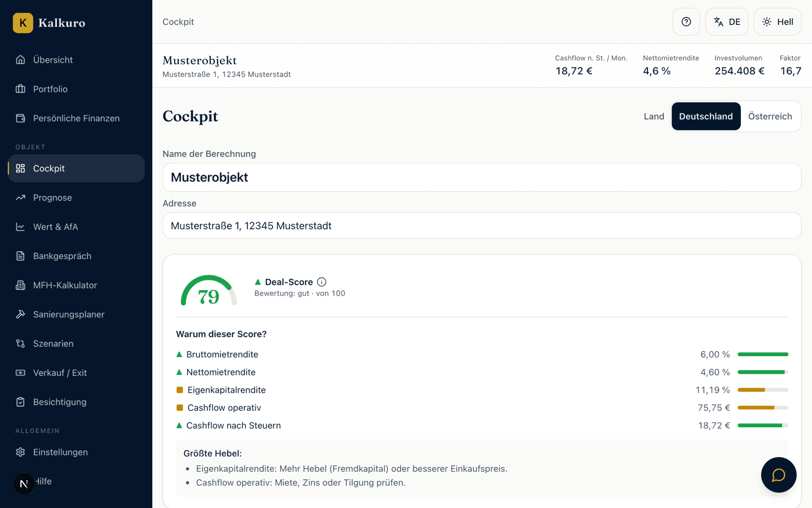The height and width of the screenshot is (508, 812).
Task: Click the green Deal-Score up triangle
Action: point(258,282)
